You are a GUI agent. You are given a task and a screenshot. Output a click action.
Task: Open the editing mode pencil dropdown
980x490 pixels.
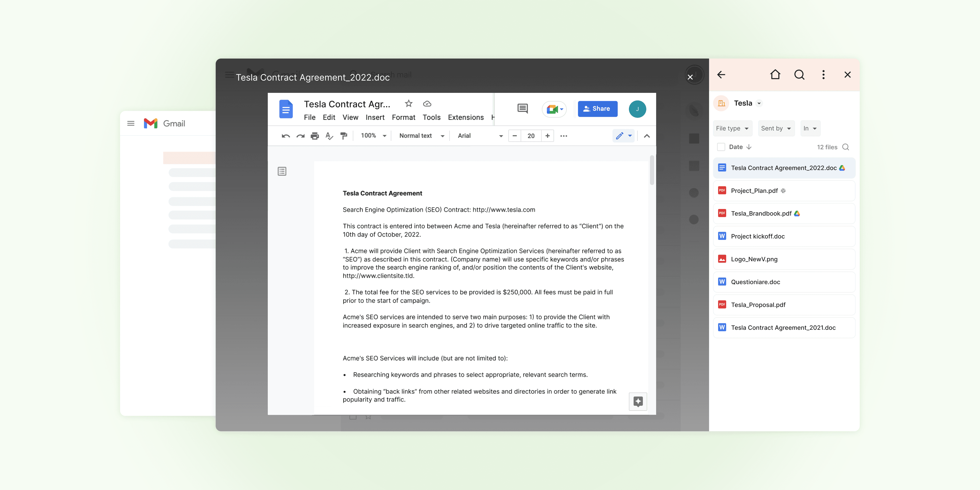tap(624, 136)
